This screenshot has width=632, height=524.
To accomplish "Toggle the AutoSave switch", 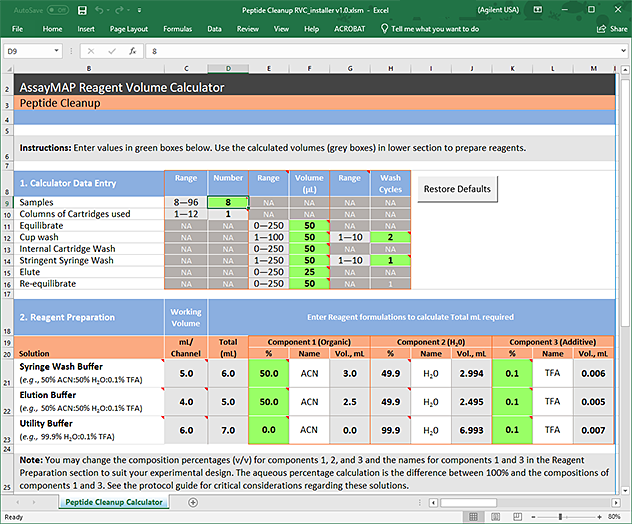I will [56, 10].
